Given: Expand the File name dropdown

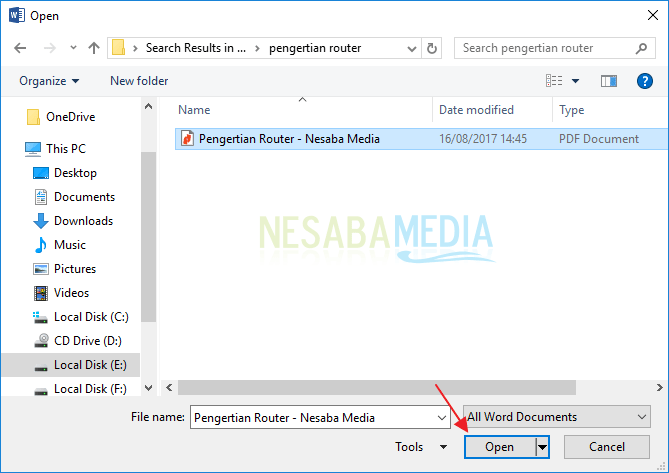Looking at the screenshot, I should 442,418.
